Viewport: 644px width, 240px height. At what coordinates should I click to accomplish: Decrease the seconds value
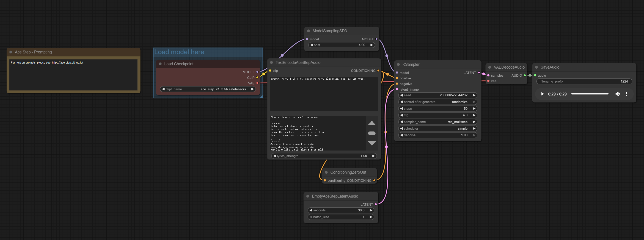pos(311,210)
